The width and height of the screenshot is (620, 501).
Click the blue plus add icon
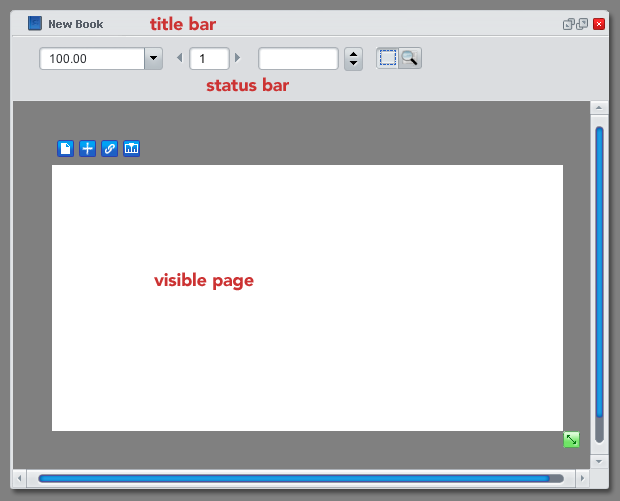[87, 149]
